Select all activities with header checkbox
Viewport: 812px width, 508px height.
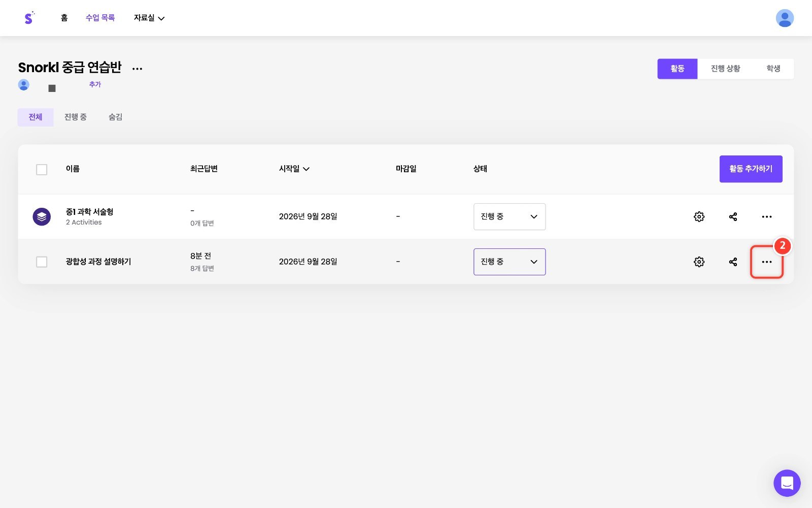[42, 170]
